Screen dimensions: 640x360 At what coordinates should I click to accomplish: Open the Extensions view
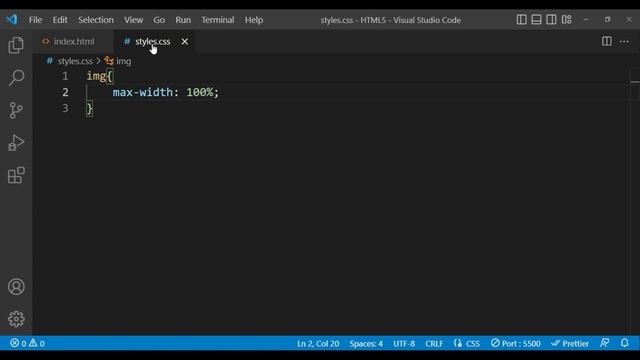pyautogui.click(x=16, y=176)
